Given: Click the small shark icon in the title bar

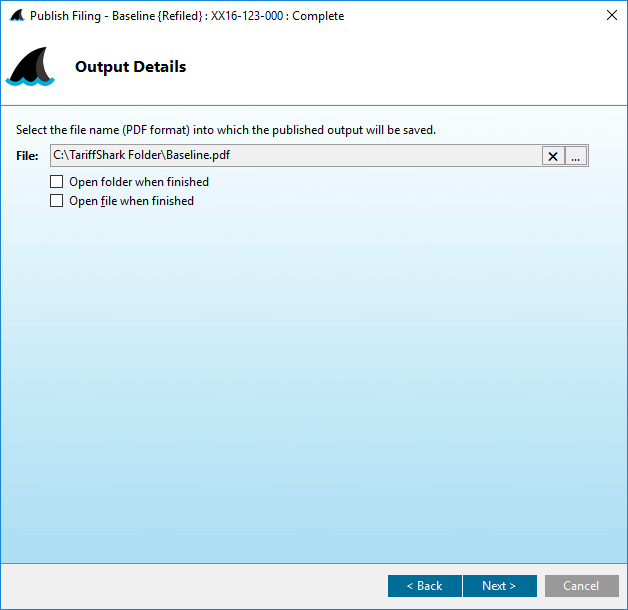Looking at the screenshot, I should click(x=16, y=16).
